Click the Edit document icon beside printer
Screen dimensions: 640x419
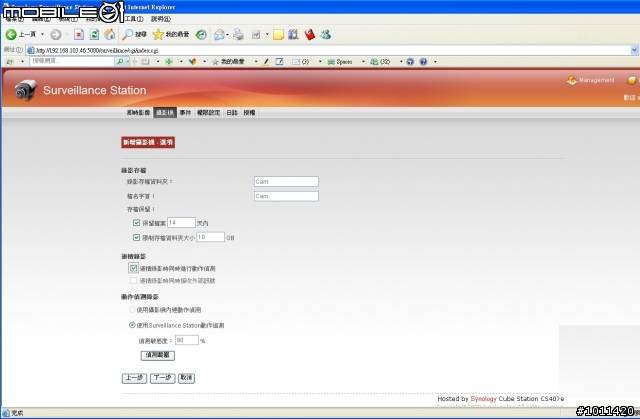(256, 35)
